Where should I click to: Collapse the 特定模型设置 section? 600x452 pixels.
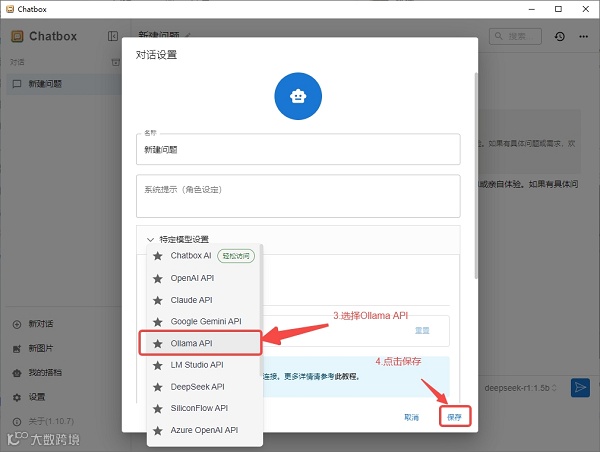point(298,240)
